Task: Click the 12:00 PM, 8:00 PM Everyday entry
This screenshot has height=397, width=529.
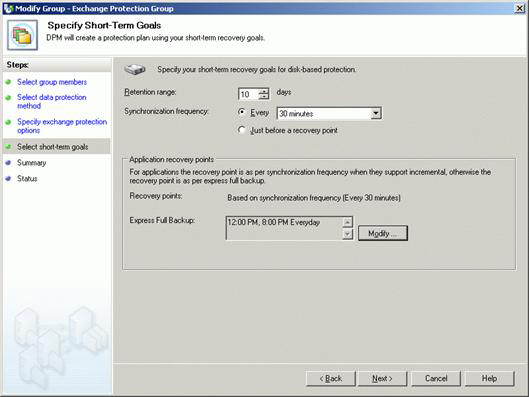Action: click(274, 222)
